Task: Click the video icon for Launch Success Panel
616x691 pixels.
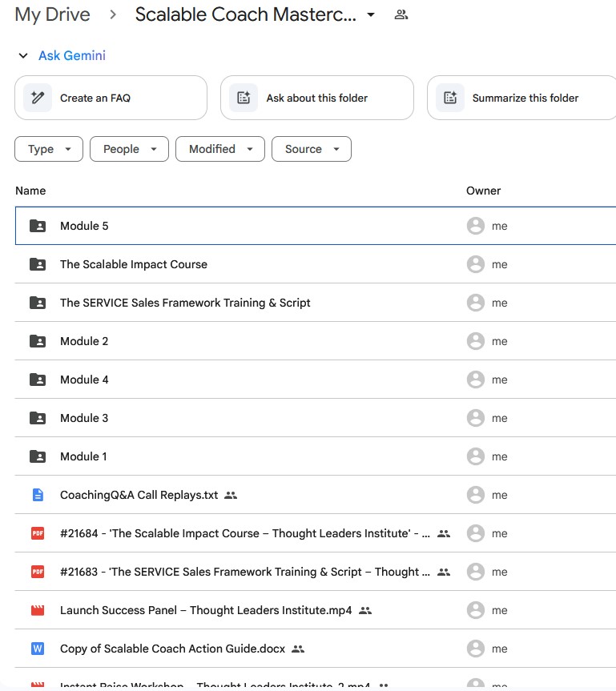Action: click(x=38, y=610)
